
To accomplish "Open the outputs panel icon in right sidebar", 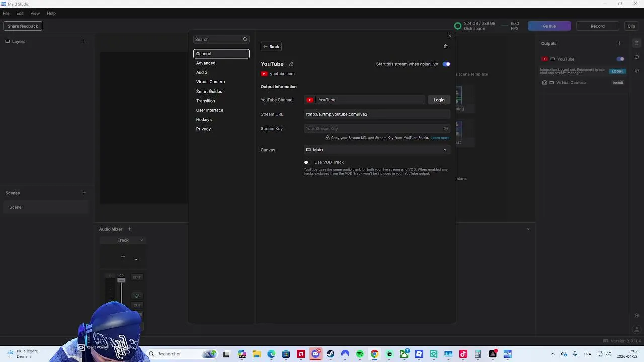I will 637,43.
